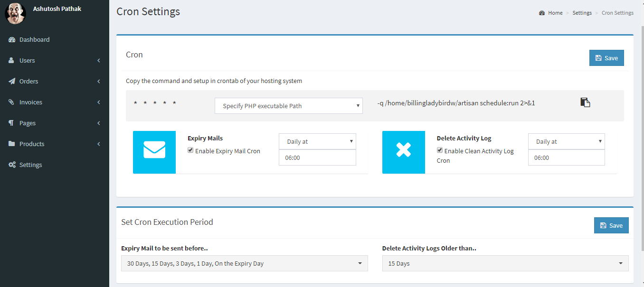The image size is (644, 287).
Task: Save the Cron Execution Period settings
Action: pos(611,225)
